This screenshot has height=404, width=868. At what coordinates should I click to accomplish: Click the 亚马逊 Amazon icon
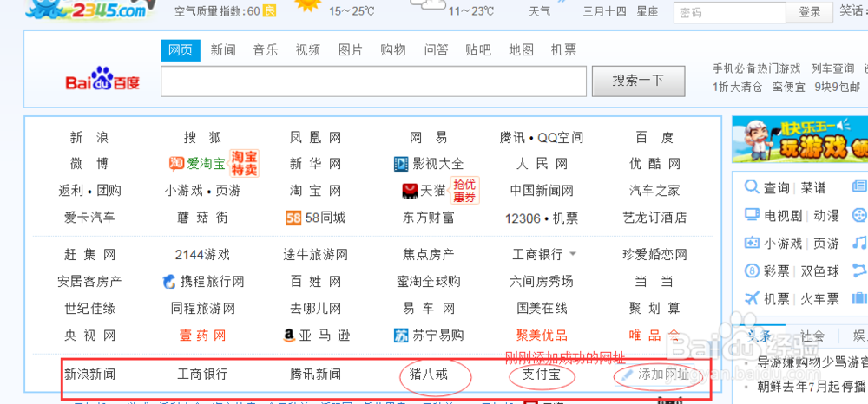coord(289,335)
